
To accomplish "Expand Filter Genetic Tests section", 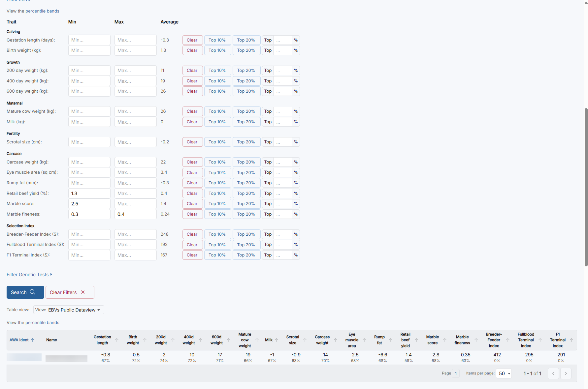I will coord(29,275).
